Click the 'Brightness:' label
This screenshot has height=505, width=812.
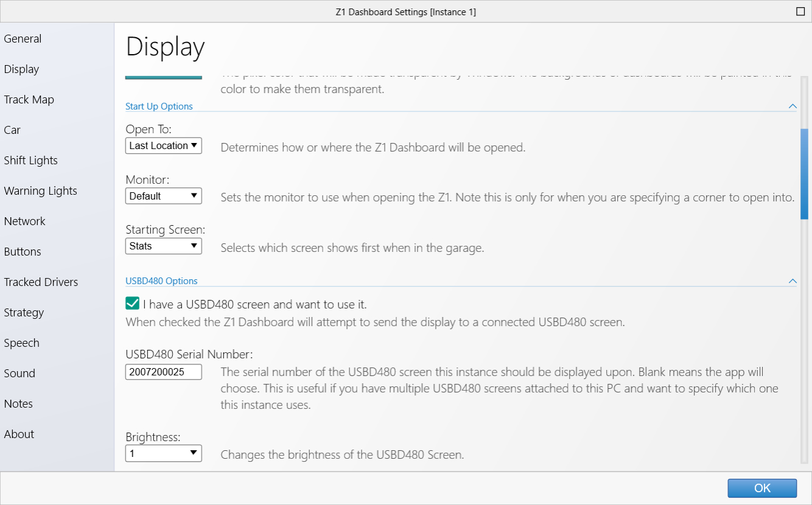click(153, 437)
